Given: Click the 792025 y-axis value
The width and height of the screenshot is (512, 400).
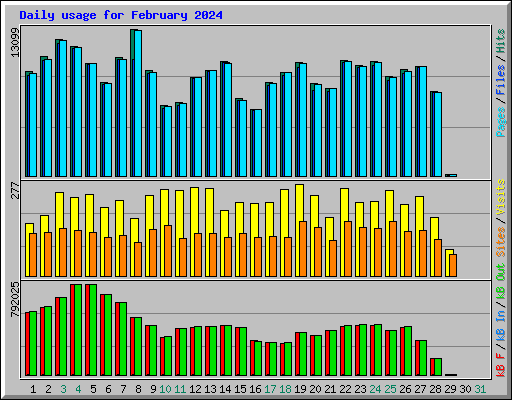Looking at the screenshot, I should [15, 299].
